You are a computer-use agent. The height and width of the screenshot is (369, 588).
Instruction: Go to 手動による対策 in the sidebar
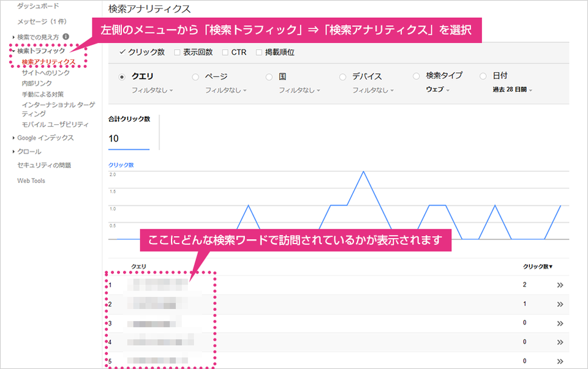pos(43,94)
